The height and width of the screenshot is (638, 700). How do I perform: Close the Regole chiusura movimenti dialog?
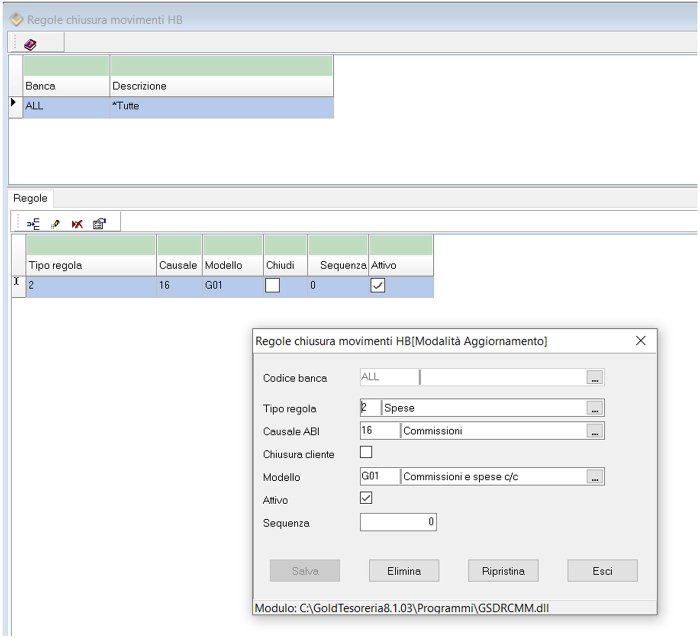click(641, 341)
